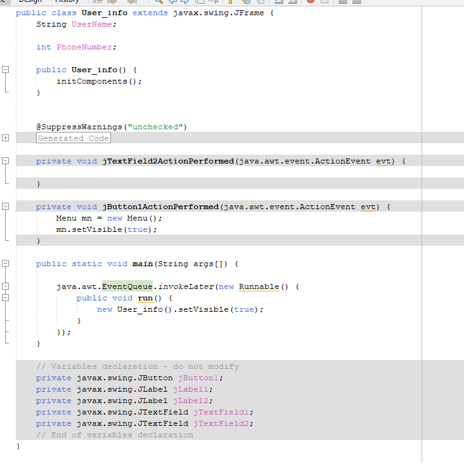Expand the Generated Code fold
The width and height of the screenshot is (464, 476).
click(6, 138)
